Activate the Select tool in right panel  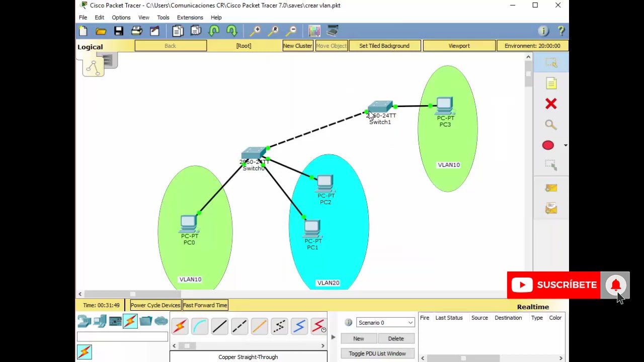(x=551, y=63)
